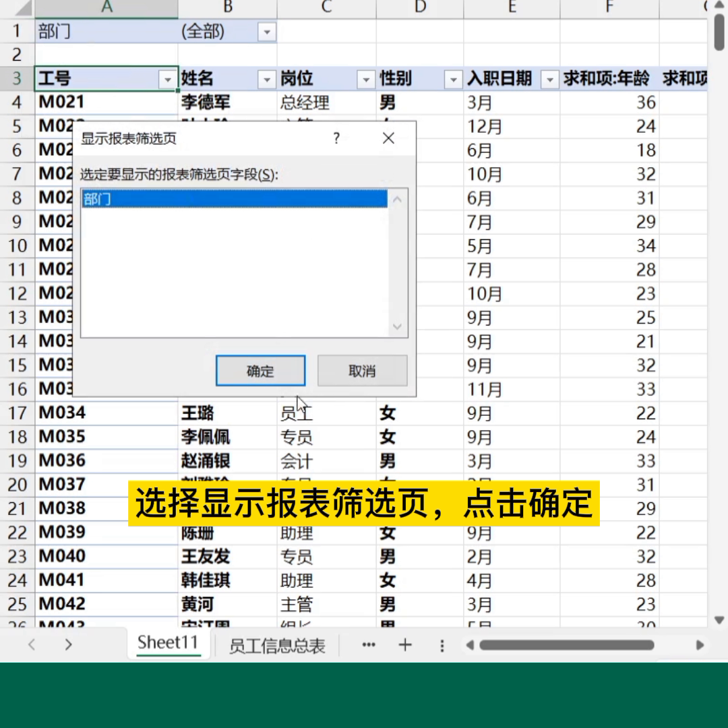
Task: Click the vertical dots sheet bar handle
Action: coord(442,645)
